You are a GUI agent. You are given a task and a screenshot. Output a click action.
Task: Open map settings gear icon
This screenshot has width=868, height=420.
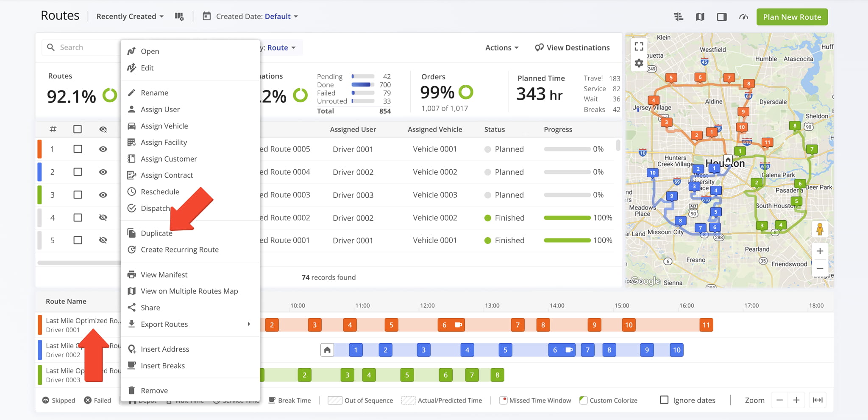[639, 64]
